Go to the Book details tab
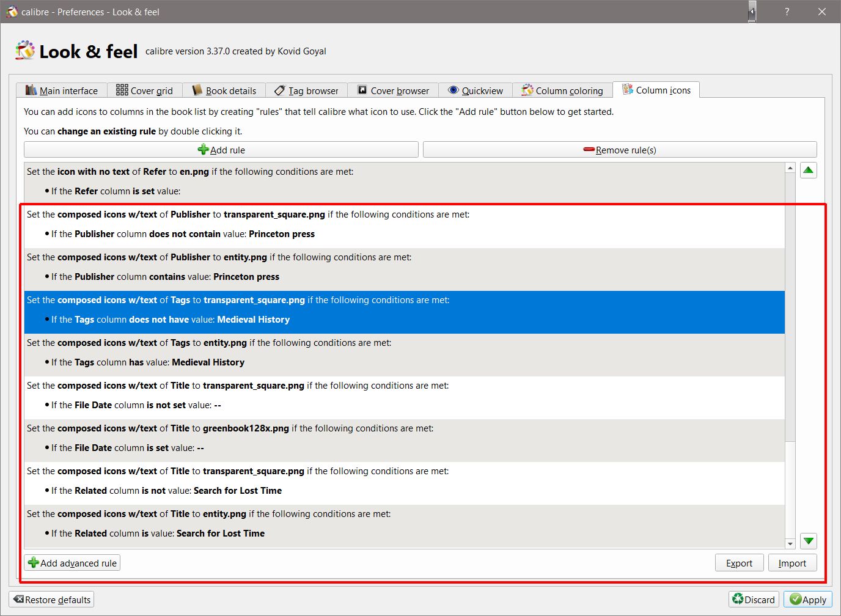The image size is (841, 616). point(224,90)
